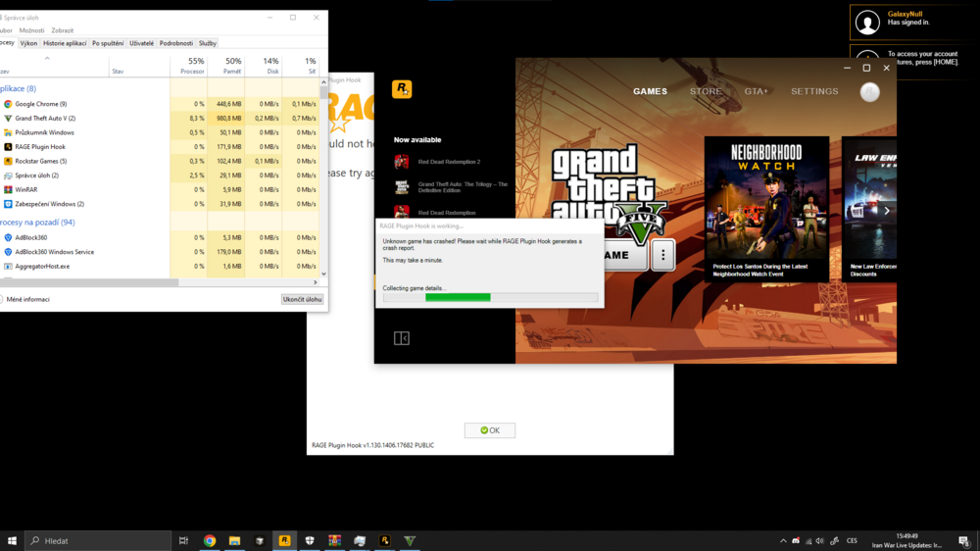Advance news carousel with right arrow

click(887, 211)
